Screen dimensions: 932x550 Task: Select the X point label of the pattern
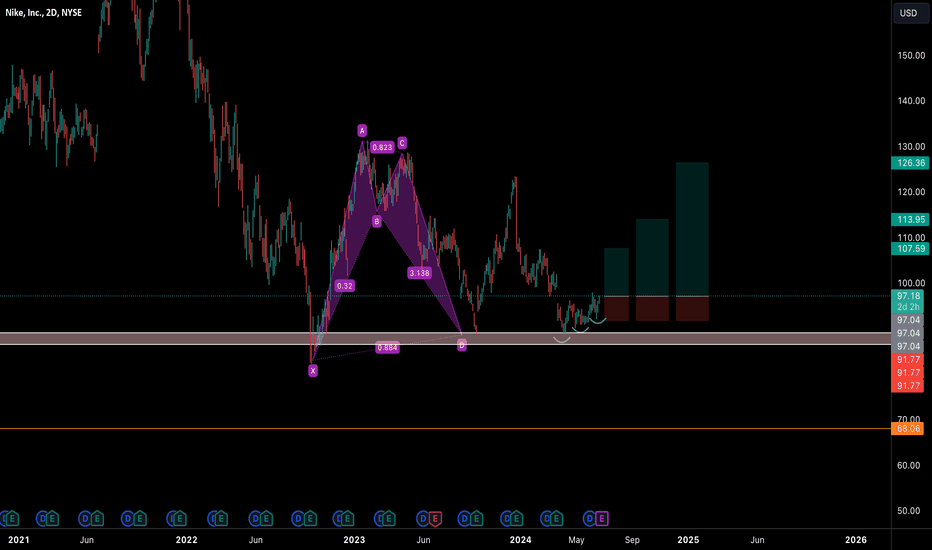point(313,370)
